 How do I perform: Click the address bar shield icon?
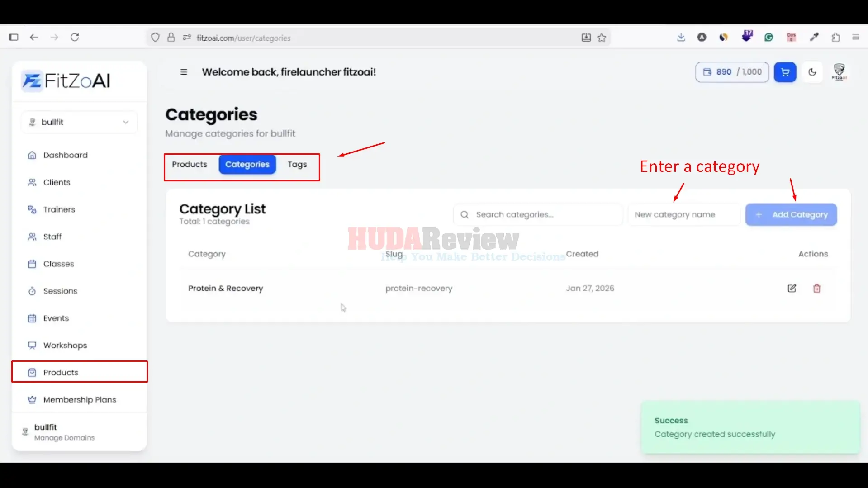(x=155, y=38)
